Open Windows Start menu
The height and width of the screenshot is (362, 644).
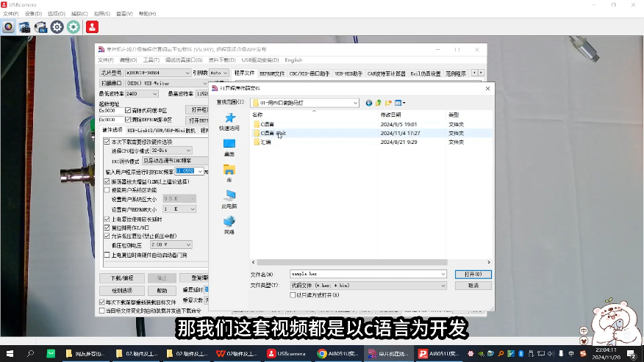10,353
